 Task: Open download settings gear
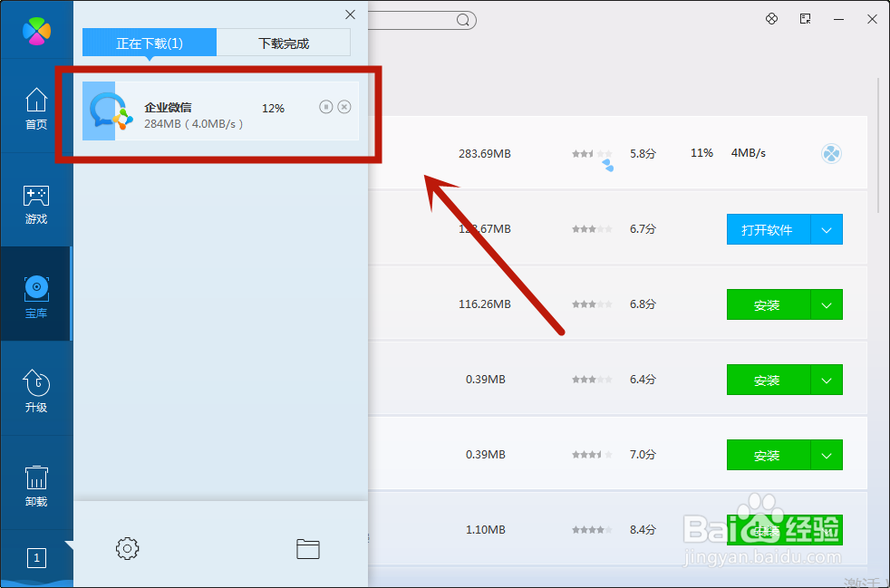(127, 548)
